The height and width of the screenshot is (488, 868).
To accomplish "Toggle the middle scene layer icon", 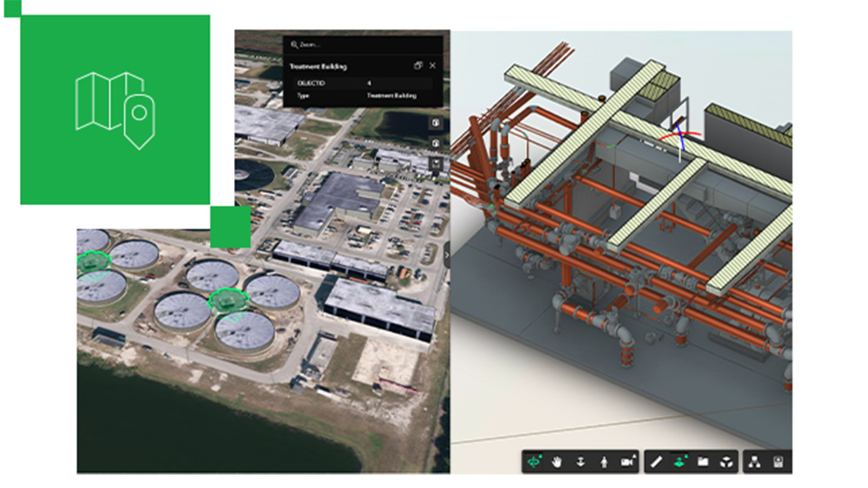I will (x=436, y=143).
